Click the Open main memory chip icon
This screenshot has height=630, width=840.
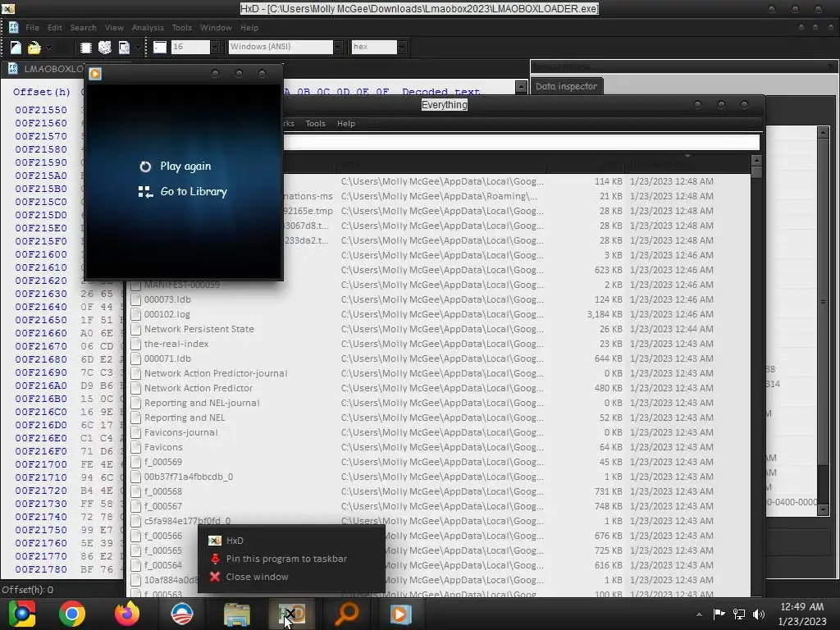click(85, 48)
